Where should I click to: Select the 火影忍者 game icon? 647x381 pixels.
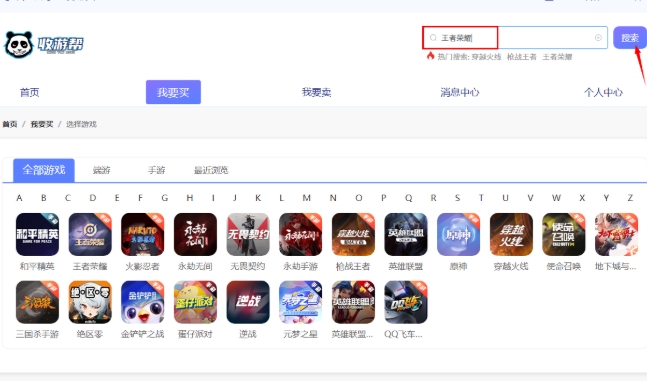142,234
